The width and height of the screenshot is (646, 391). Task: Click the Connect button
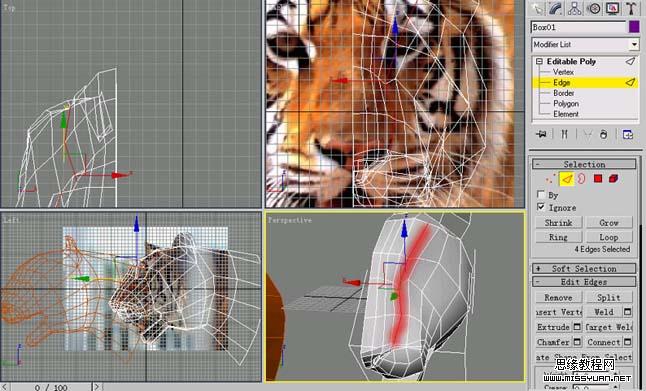coord(604,342)
